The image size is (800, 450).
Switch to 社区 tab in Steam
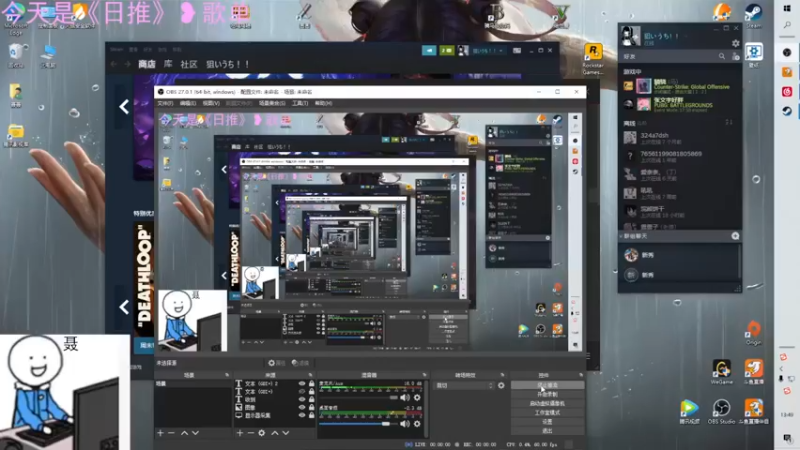(x=189, y=64)
